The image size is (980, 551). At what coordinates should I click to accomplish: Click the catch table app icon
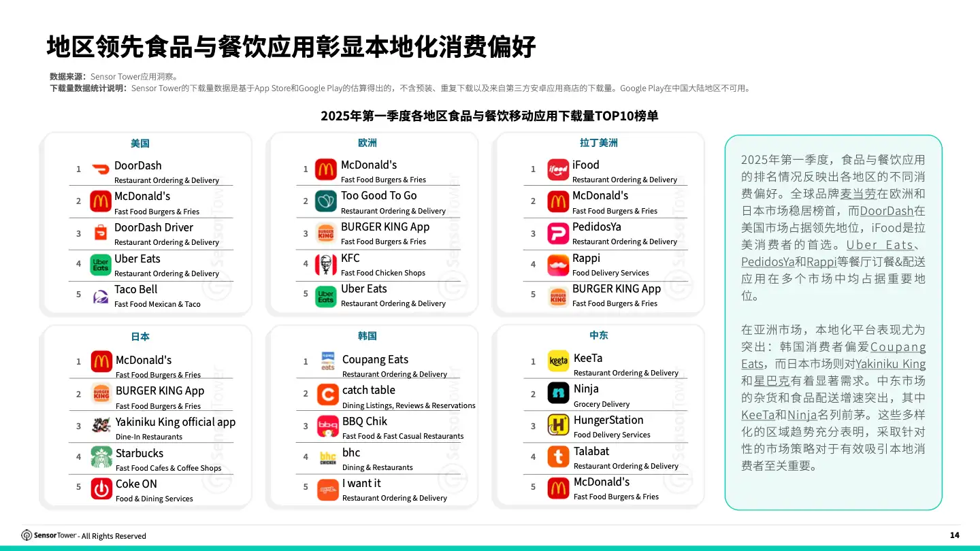coord(328,395)
